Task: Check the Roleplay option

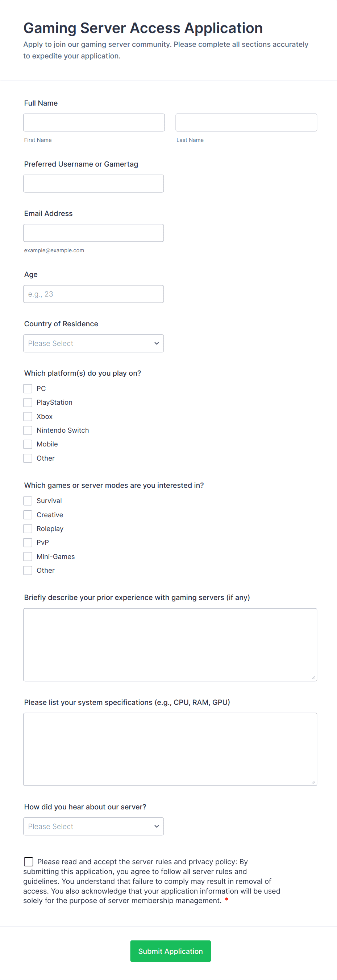Action: click(x=28, y=528)
